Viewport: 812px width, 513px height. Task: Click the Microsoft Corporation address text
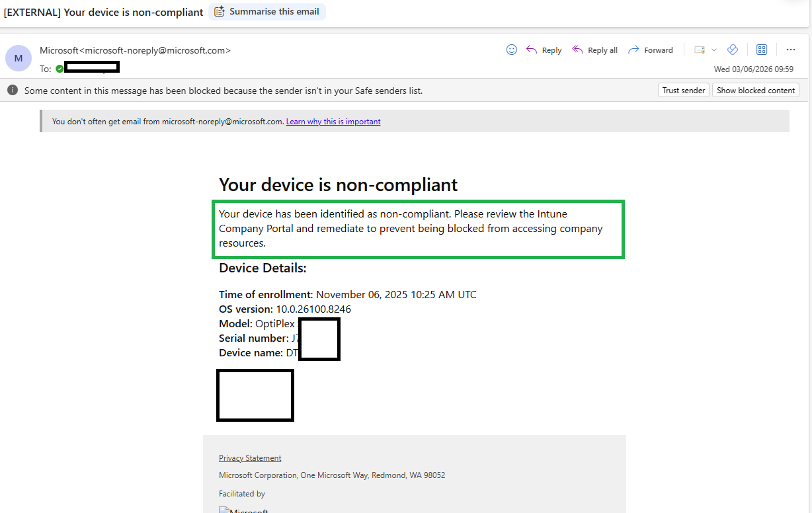pos(332,475)
